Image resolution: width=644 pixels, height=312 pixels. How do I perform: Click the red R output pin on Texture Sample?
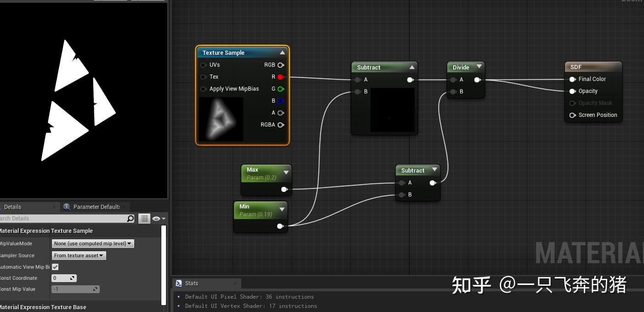281,77
